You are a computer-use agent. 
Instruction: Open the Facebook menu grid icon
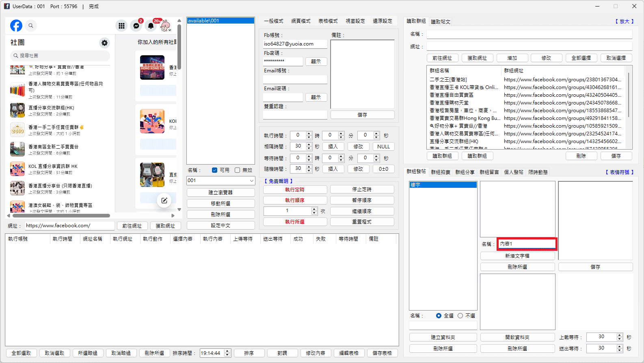click(121, 26)
